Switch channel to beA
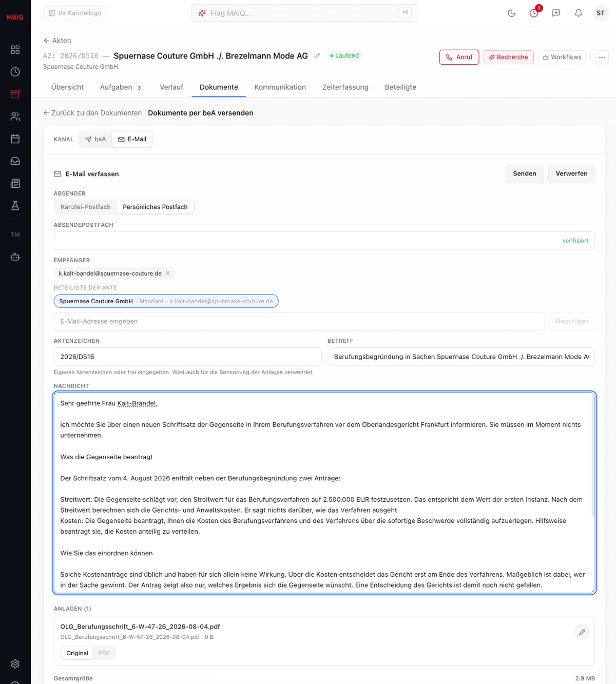 [x=95, y=139]
